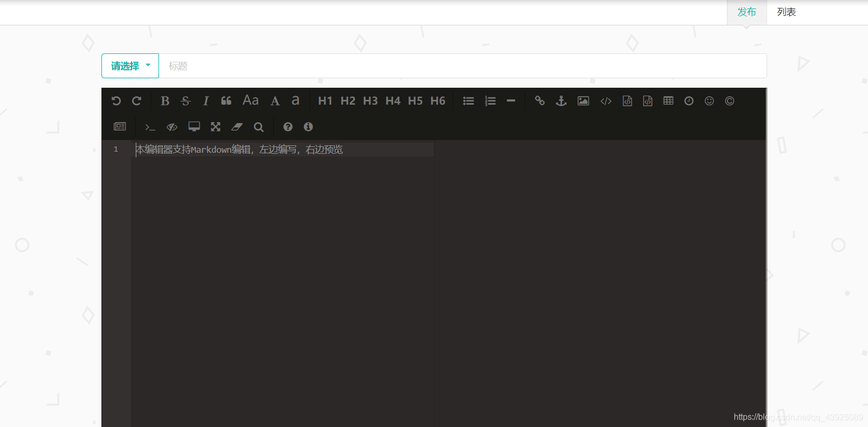Insert H3 heading
The image size is (868, 427).
click(x=370, y=101)
